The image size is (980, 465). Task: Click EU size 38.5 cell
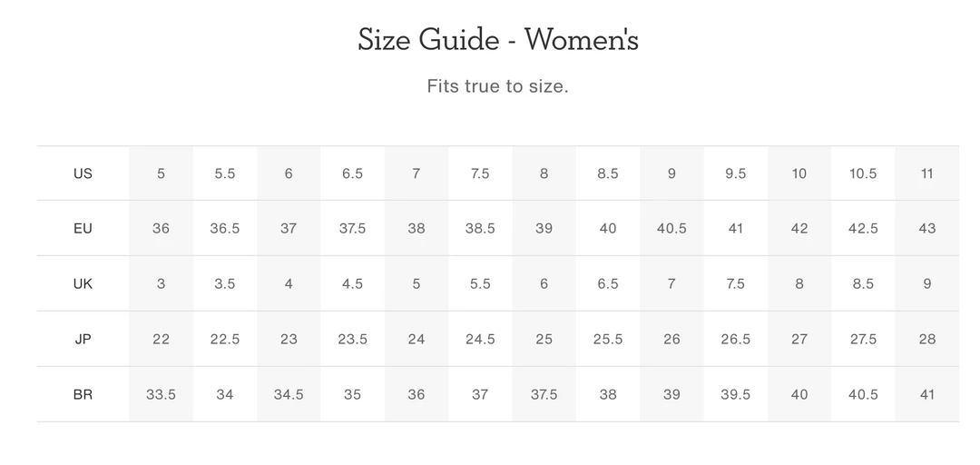[480, 228]
